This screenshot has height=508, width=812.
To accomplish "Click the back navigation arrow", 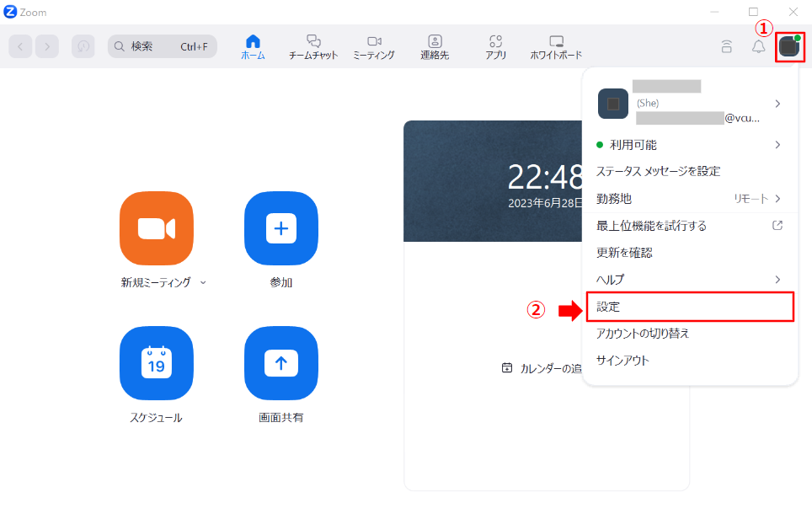I will point(21,46).
